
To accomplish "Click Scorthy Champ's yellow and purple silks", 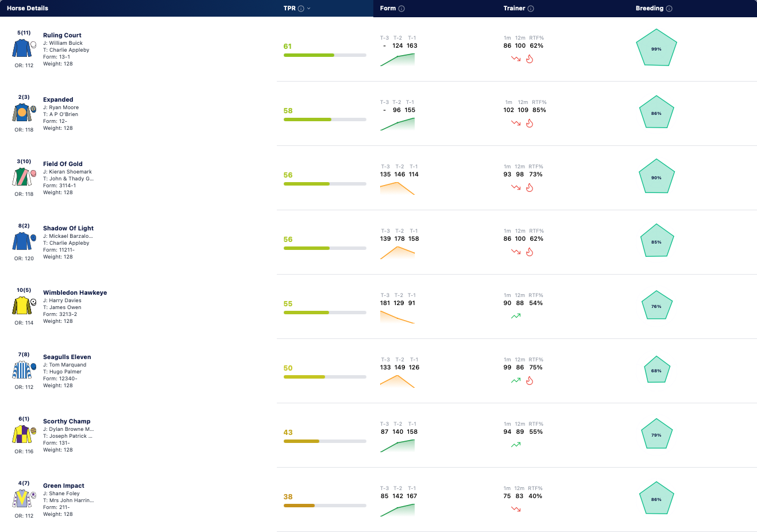I will pyautogui.click(x=22, y=434).
